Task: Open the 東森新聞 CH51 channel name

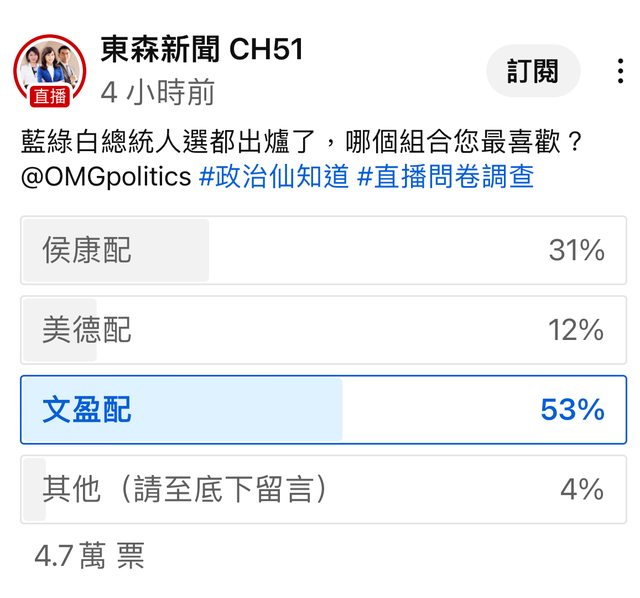Action: click(201, 49)
